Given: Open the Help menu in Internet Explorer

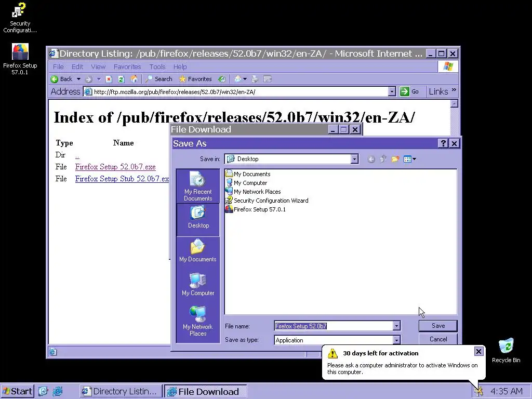Looking at the screenshot, I should pos(180,67).
